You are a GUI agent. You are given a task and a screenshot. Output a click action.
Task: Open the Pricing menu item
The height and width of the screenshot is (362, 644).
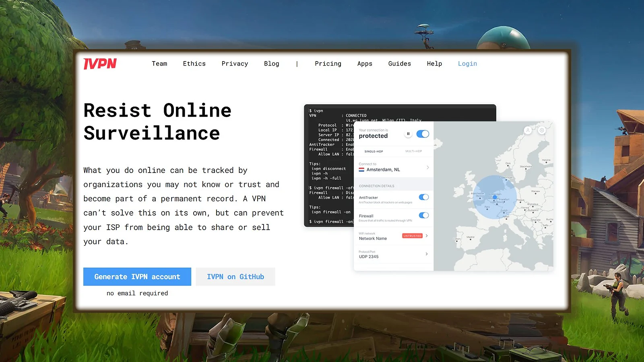click(328, 64)
